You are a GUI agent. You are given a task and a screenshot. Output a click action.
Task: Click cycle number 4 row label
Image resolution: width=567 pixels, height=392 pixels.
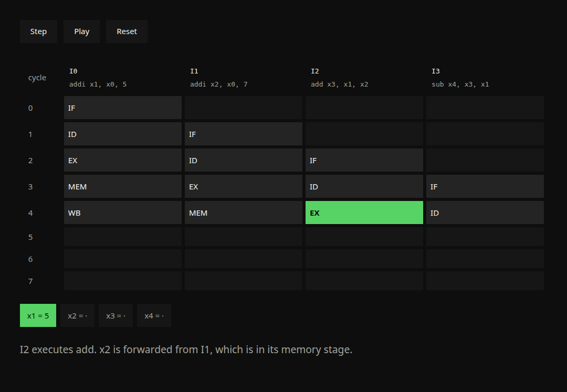point(30,213)
